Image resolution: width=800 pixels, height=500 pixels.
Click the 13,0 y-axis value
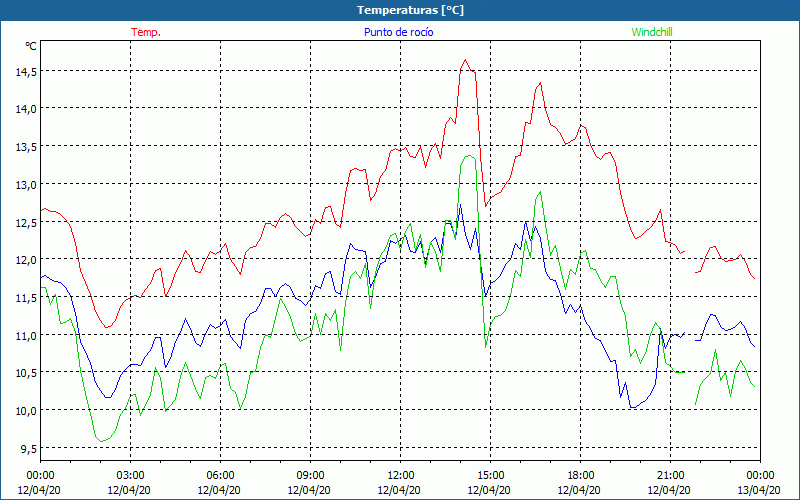click(x=26, y=185)
